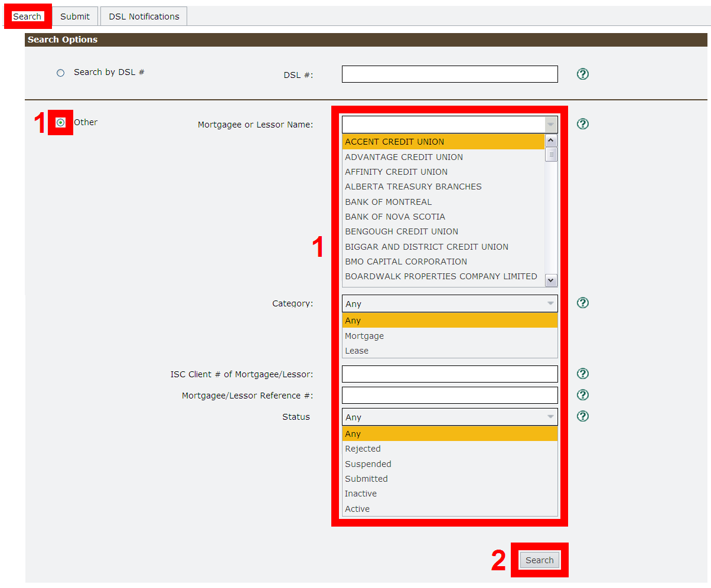This screenshot has height=588, width=711.
Task: Open help icon for ISC Client # field
Action: (x=583, y=374)
